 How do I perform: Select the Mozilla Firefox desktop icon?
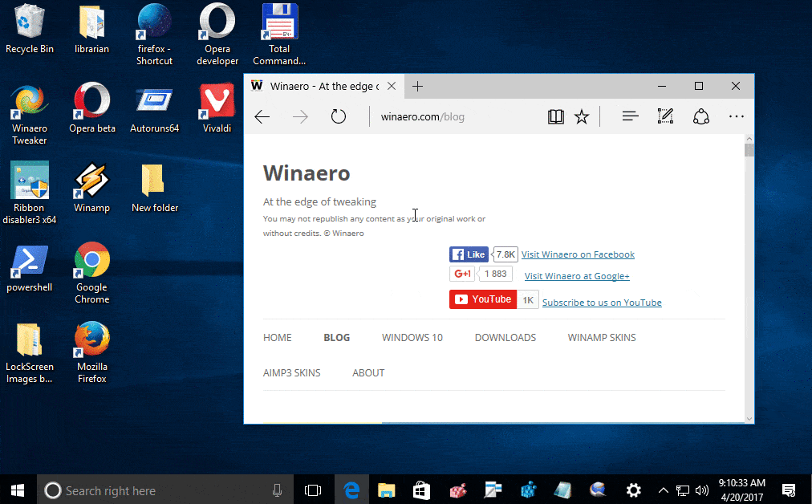pos(91,352)
